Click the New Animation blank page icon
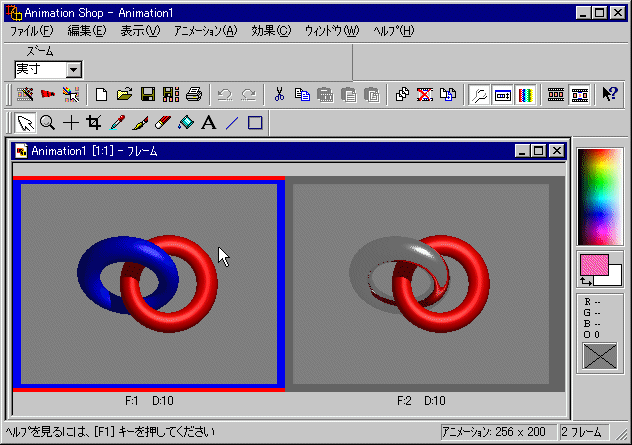This screenshot has height=445, width=632. [x=101, y=95]
